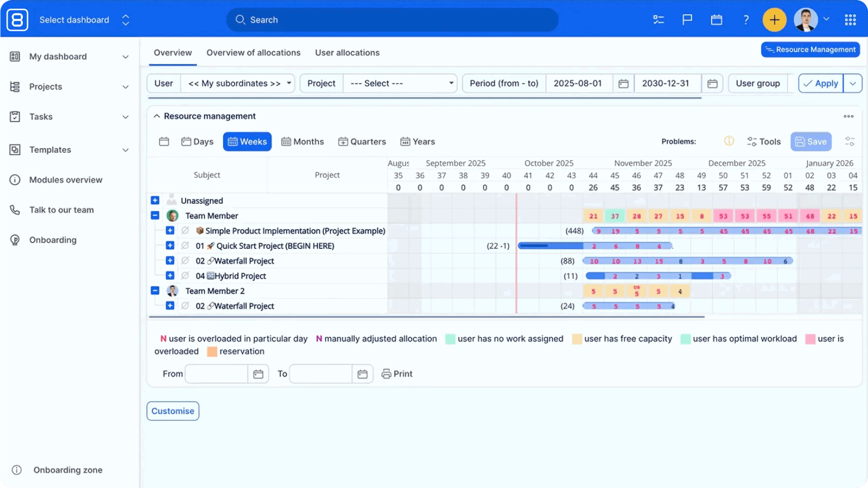Switch timeline to Months view
This screenshot has height=488, width=868.
(302, 142)
